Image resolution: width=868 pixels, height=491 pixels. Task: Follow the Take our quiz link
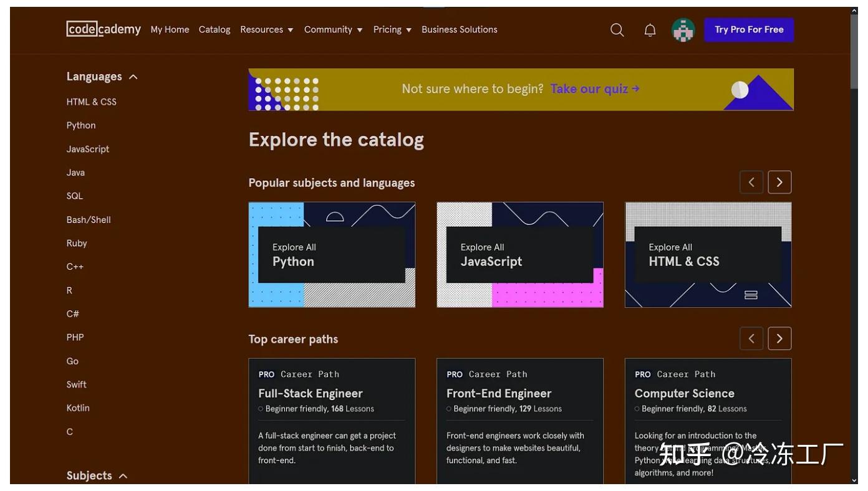[x=595, y=88]
